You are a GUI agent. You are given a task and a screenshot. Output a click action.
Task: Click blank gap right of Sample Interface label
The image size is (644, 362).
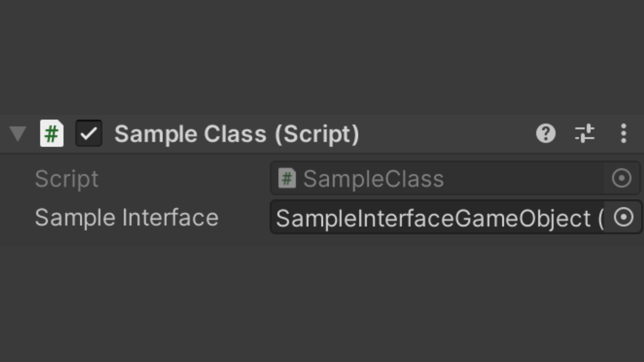pos(245,218)
